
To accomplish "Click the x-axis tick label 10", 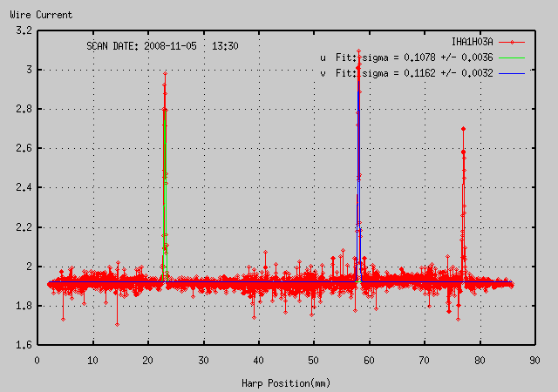I will point(92,361).
